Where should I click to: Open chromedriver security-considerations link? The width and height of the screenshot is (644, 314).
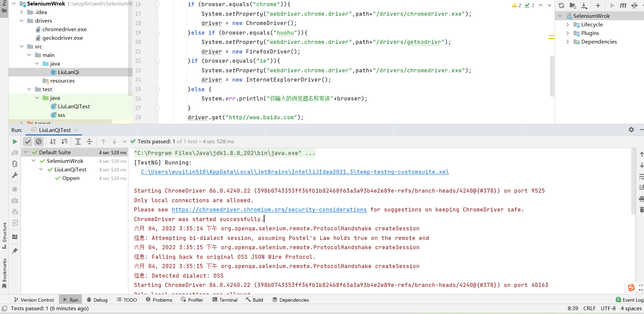point(269,210)
